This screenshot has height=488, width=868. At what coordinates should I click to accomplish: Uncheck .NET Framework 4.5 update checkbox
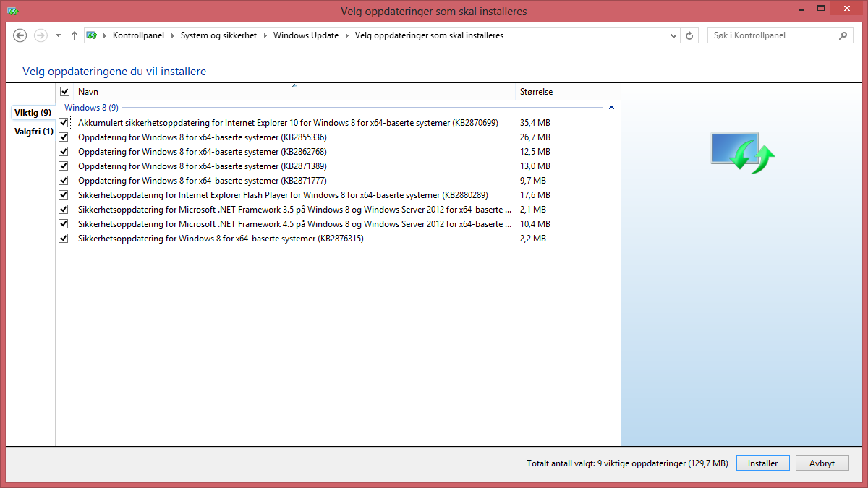coord(64,224)
